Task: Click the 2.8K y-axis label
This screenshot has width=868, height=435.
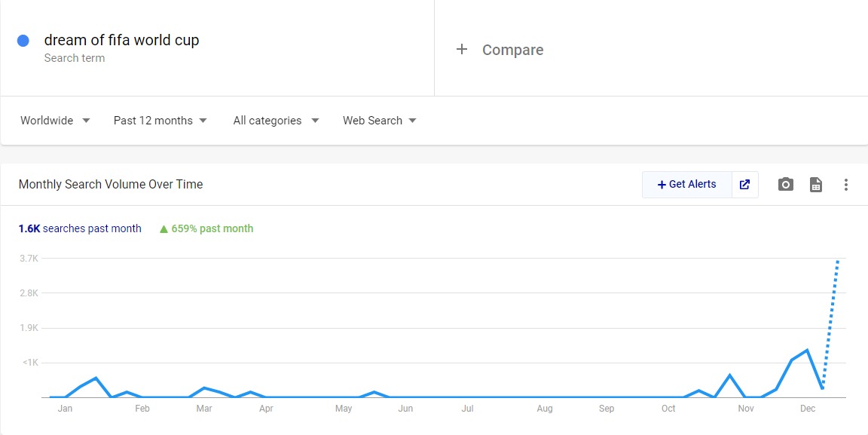Action: point(29,293)
